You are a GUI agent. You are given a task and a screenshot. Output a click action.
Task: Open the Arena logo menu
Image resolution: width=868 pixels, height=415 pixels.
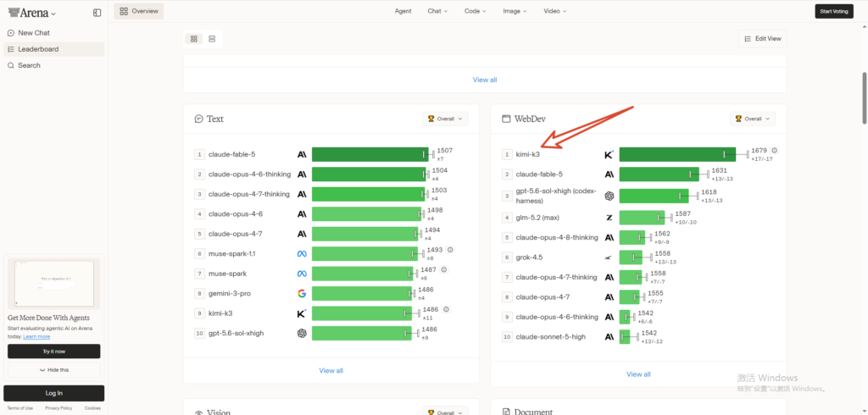point(32,13)
